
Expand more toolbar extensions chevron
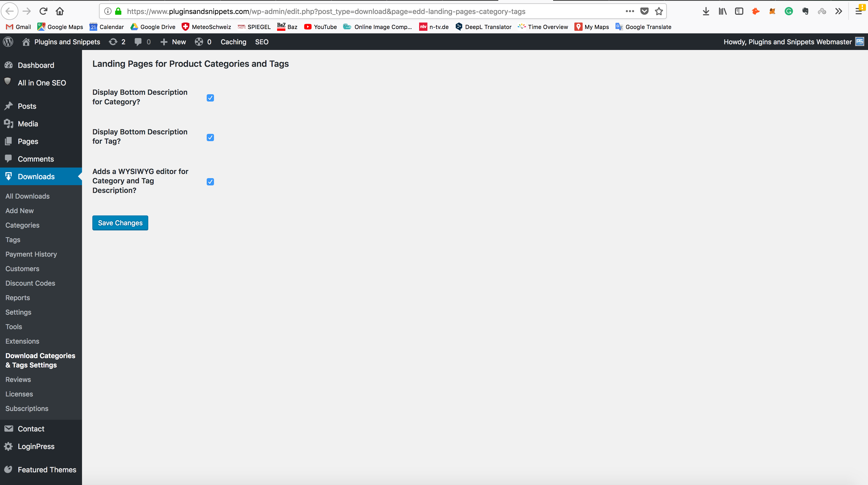click(x=839, y=11)
